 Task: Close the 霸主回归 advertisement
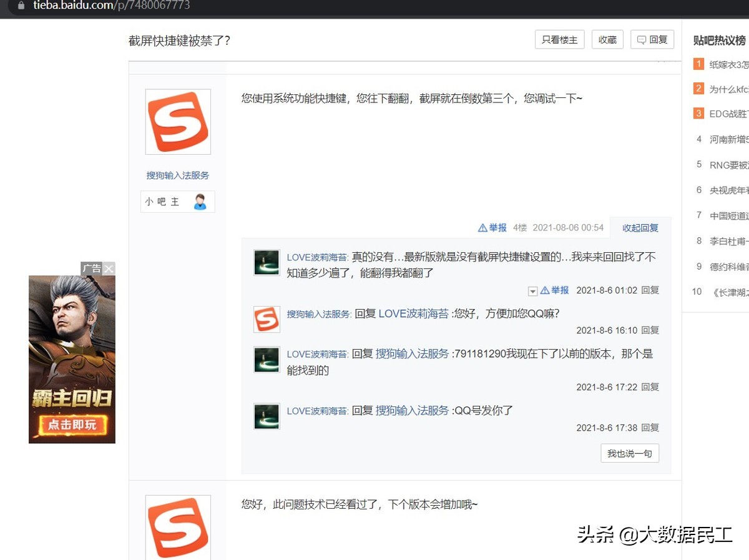click(109, 268)
